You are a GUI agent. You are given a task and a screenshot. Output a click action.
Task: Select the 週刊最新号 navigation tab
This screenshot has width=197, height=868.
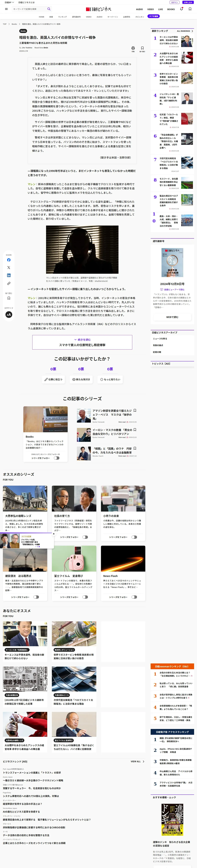(76, 16)
